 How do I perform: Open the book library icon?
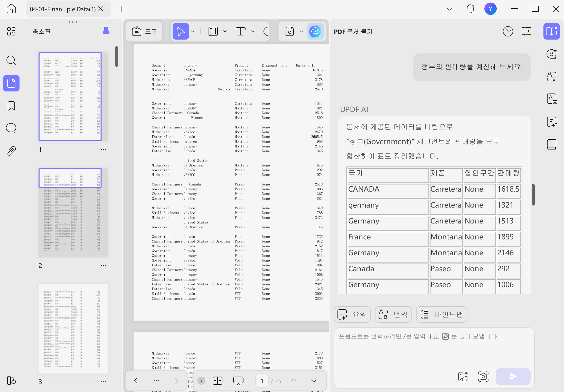pyautogui.click(x=552, y=144)
